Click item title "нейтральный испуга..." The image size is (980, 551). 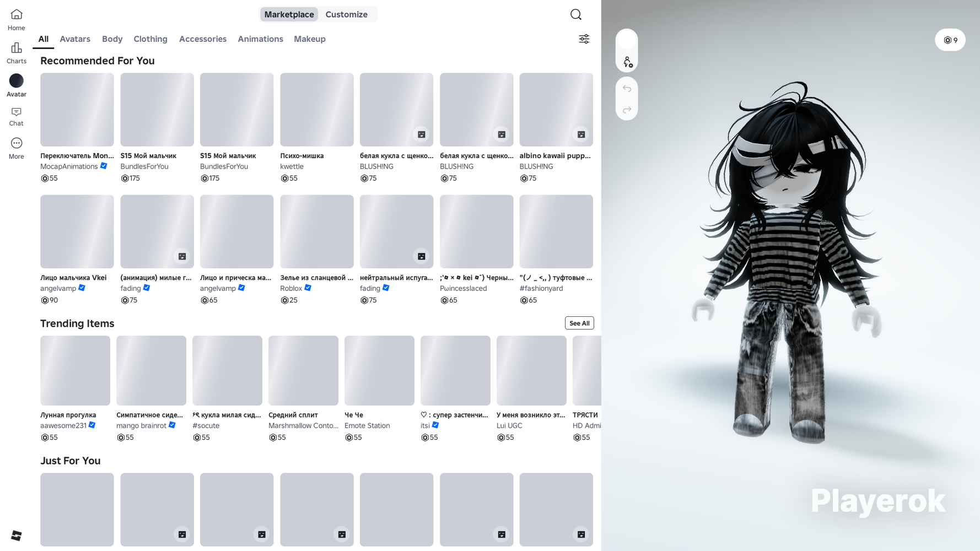pos(396,278)
